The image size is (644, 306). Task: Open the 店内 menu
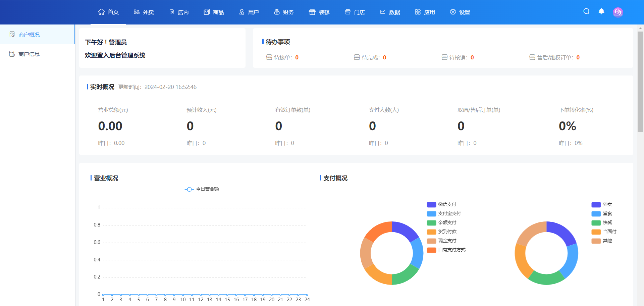(179, 12)
